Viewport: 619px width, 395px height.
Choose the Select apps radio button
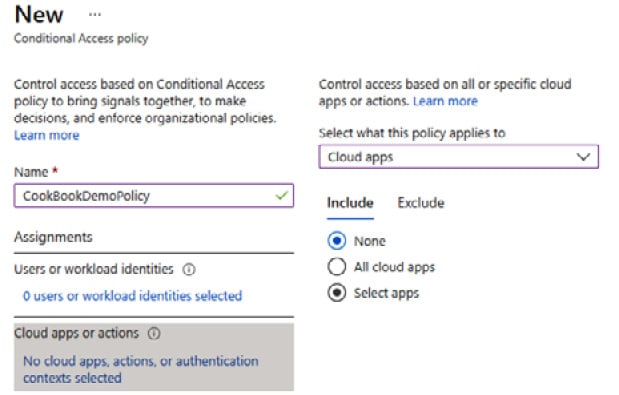(337, 293)
